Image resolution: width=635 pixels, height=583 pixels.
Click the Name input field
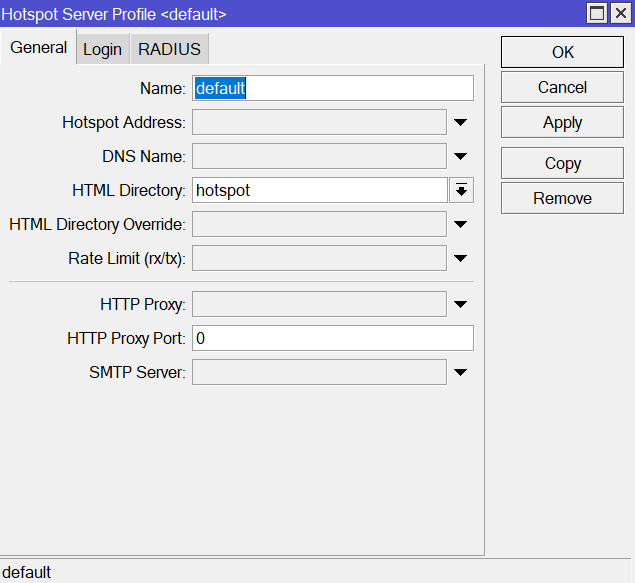[333, 88]
